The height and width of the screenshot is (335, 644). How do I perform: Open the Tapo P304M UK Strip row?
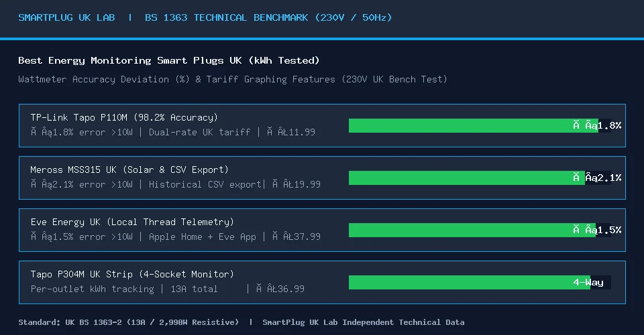322,282
